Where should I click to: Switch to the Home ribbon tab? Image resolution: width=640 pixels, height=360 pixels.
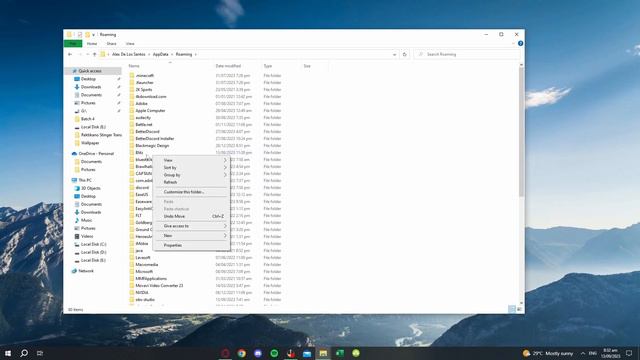coord(92,44)
